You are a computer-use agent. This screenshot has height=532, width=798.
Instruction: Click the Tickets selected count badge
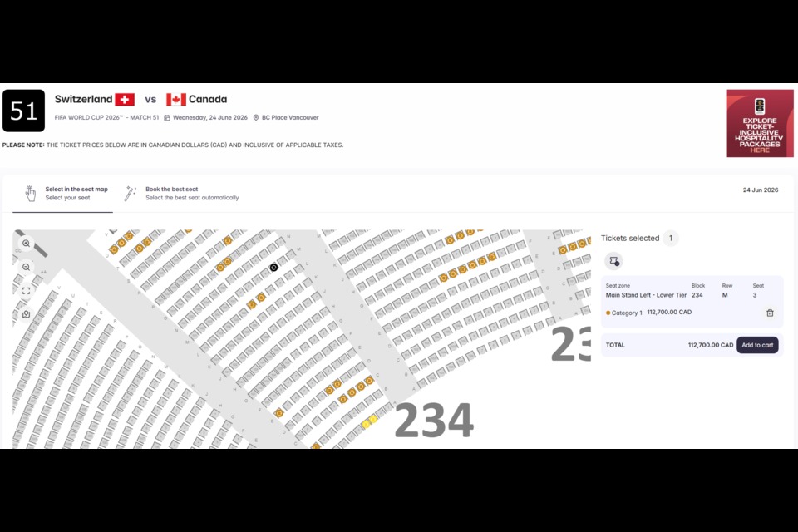(670, 238)
